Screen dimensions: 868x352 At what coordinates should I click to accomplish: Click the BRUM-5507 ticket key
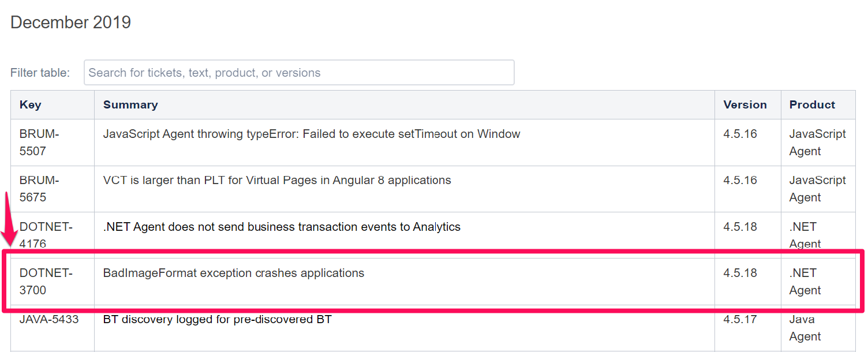pyautogui.click(x=39, y=143)
